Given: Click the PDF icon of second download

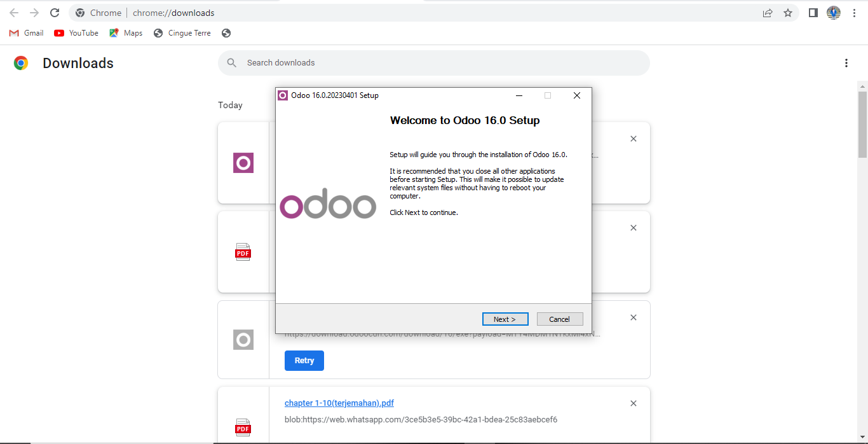Looking at the screenshot, I should 243,252.
